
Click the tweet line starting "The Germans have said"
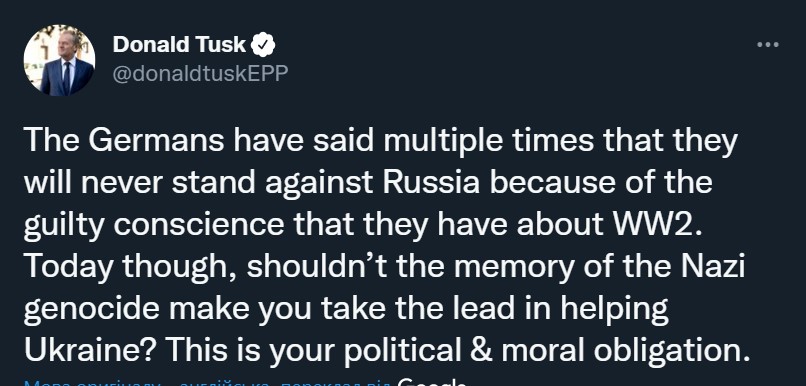click(x=381, y=141)
